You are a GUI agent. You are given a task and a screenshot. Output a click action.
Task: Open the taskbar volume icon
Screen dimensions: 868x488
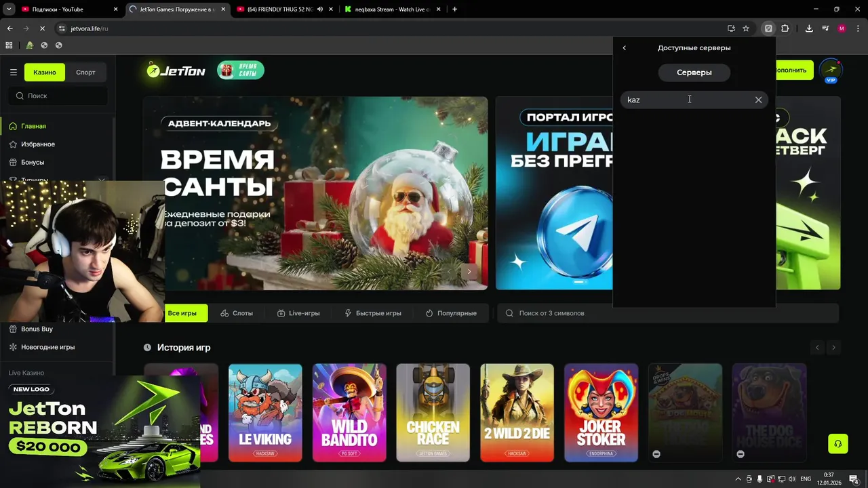[x=791, y=479]
